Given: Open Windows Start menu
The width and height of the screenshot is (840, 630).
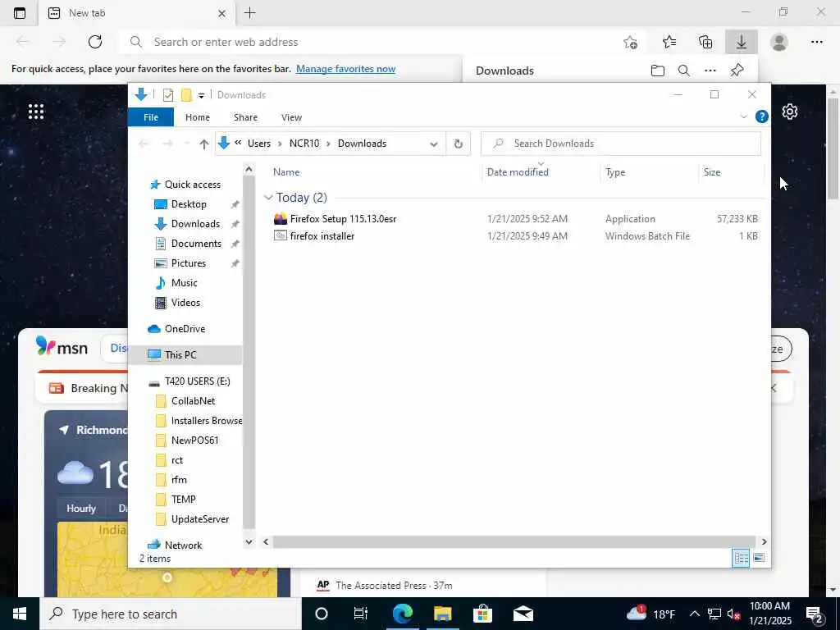Looking at the screenshot, I should (x=20, y=614).
